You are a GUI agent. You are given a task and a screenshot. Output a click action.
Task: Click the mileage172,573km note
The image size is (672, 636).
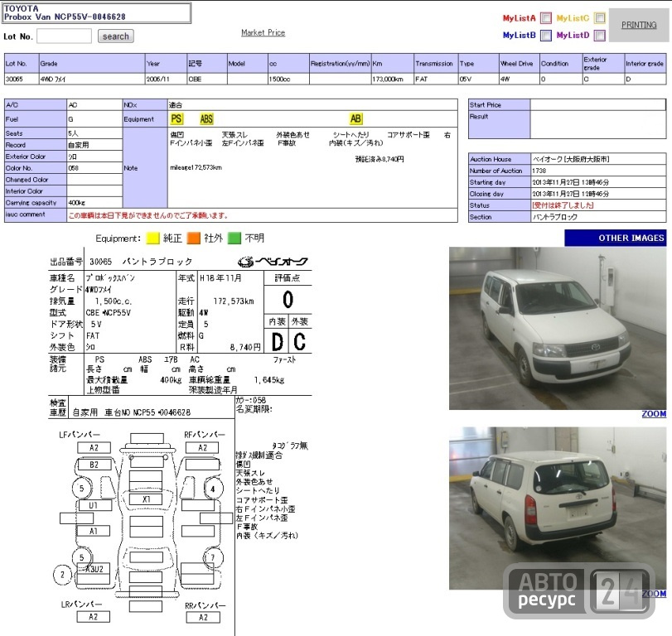point(196,167)
